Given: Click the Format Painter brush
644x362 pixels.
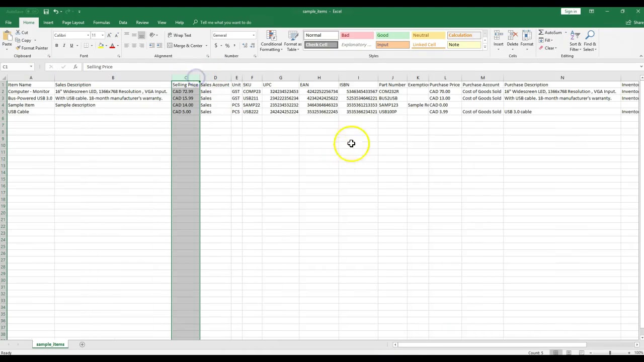Looking at the screenshot, I should click(18, 48).
